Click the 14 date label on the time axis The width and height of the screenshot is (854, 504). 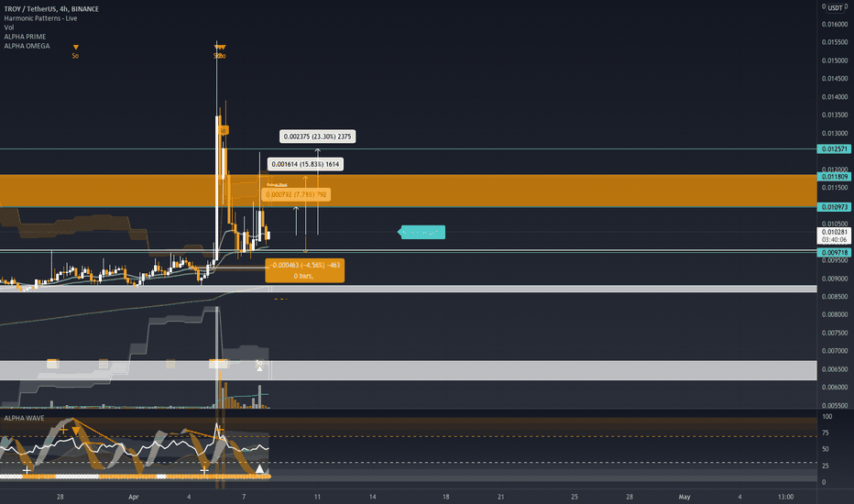pyautogui.click(x=373, y=497)
